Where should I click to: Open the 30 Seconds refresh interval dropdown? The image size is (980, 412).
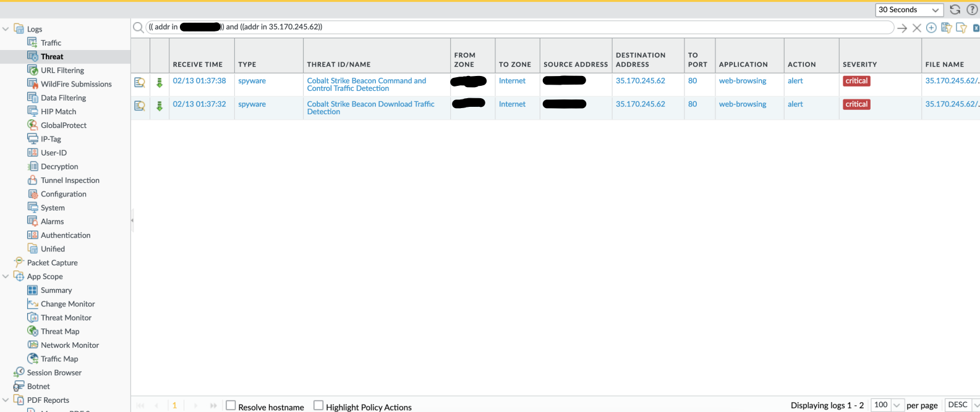tap(909, 10)
